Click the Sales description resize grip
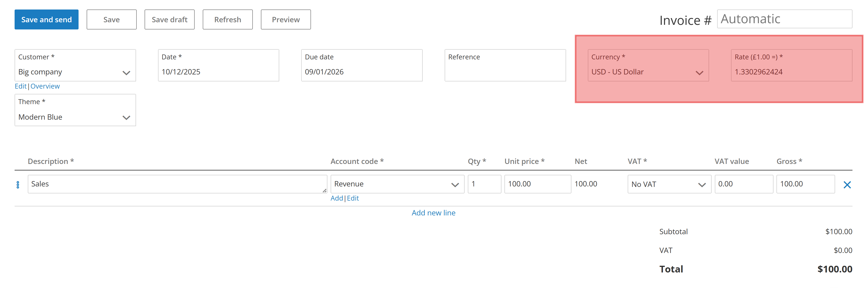The height and width of the screenshot is (288, 868). (x=324, y=191)
